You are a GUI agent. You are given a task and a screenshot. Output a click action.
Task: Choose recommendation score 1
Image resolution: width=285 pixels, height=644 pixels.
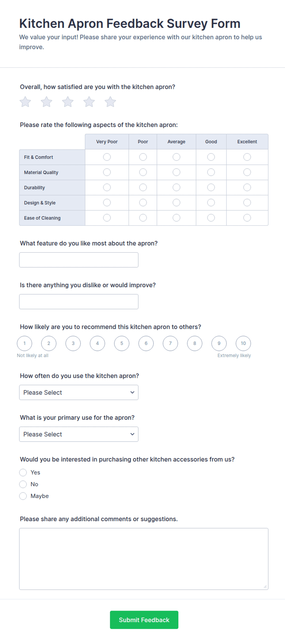pyautogui.click(x=25, y=343)
